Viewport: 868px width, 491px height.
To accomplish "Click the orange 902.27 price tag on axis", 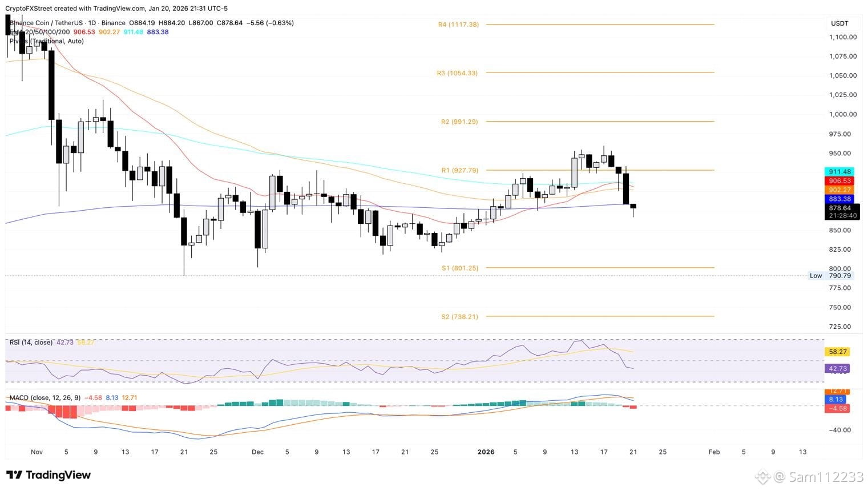I will tap(839, 190).
